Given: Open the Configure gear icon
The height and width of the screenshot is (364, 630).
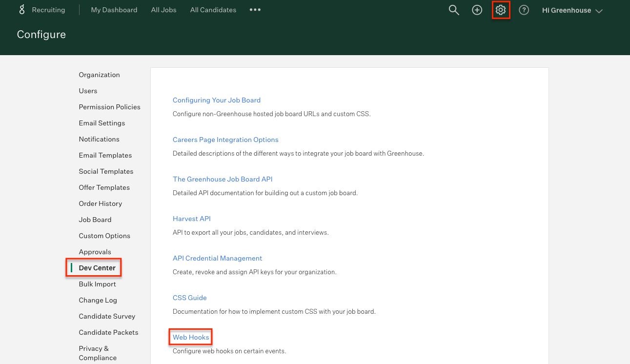Looking at the screenshot, I should coord(501,10).
